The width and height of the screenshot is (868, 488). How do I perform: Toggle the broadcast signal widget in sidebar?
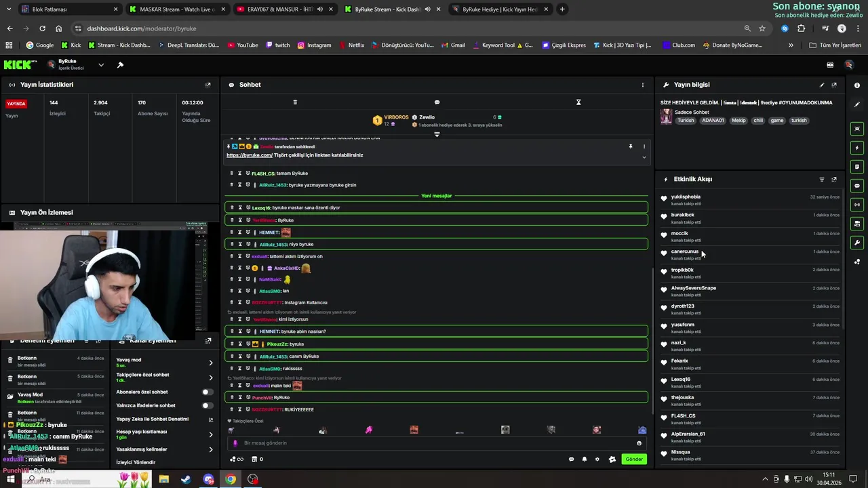pyautogui.click(x=857, y=205)
